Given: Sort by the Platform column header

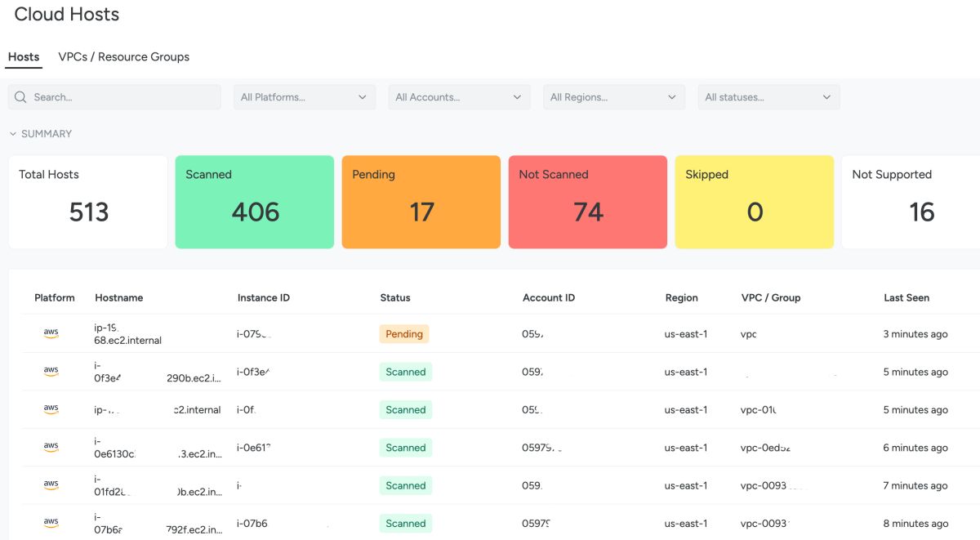Looking at the screenshot, I should tap(55, 297).
